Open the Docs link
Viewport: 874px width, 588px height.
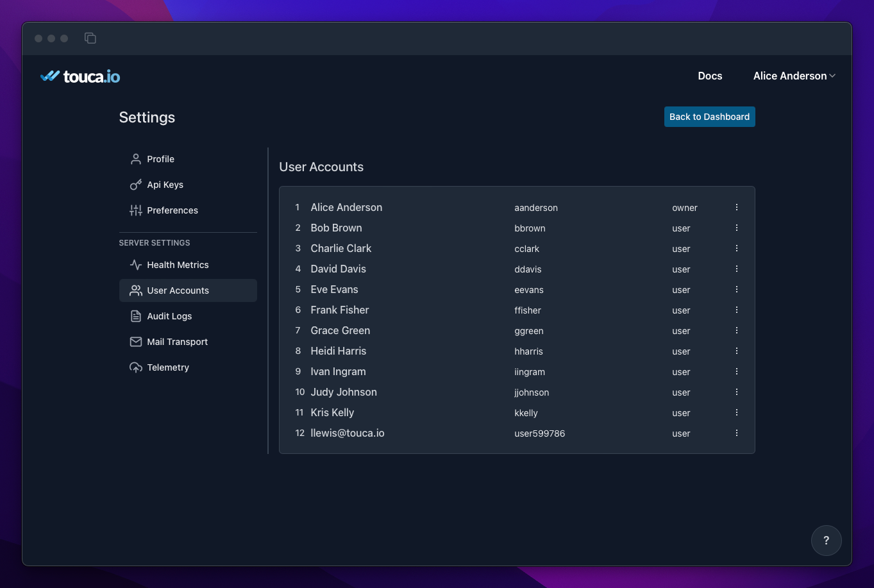710,76
